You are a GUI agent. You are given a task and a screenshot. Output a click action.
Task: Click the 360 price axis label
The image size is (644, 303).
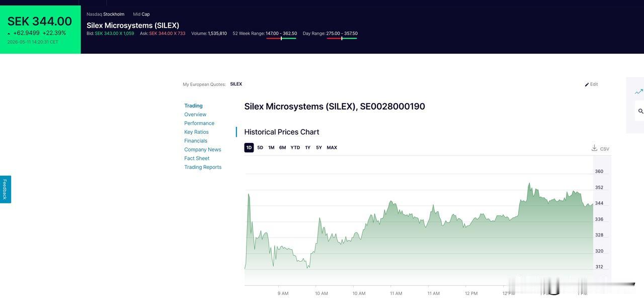[599, 172]
